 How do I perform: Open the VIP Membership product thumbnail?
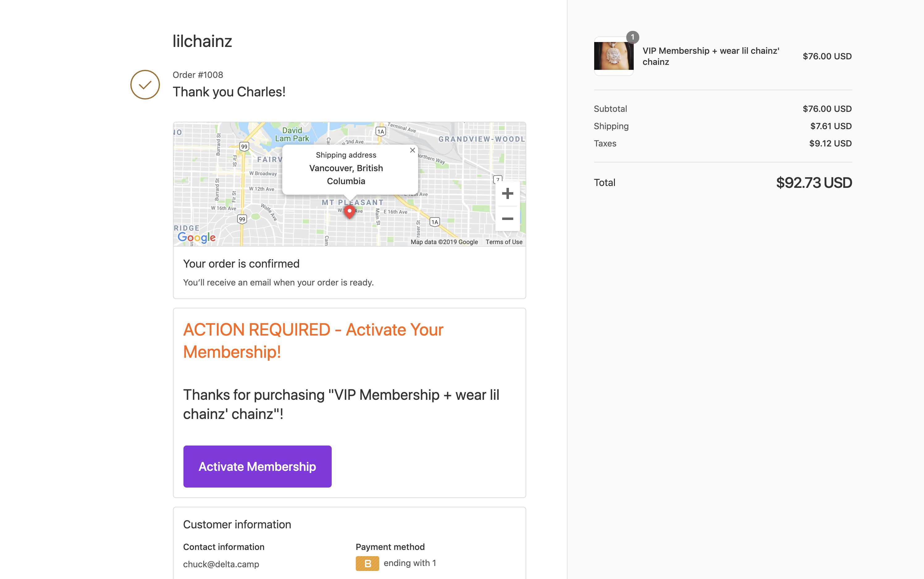pos(613,56)
